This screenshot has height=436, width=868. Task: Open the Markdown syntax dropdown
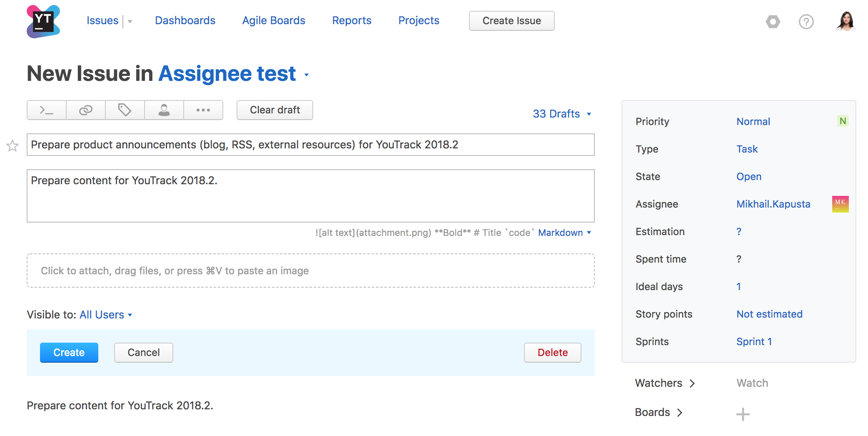(x=564, y=233)
